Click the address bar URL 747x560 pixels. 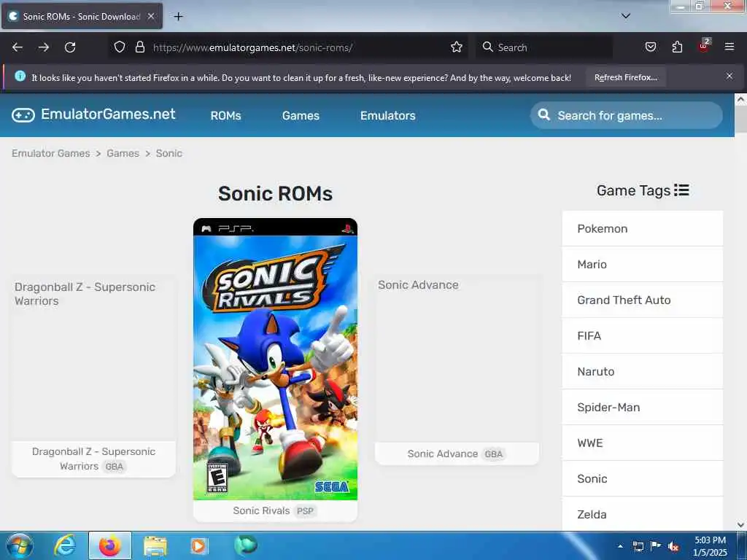[252, 47]
